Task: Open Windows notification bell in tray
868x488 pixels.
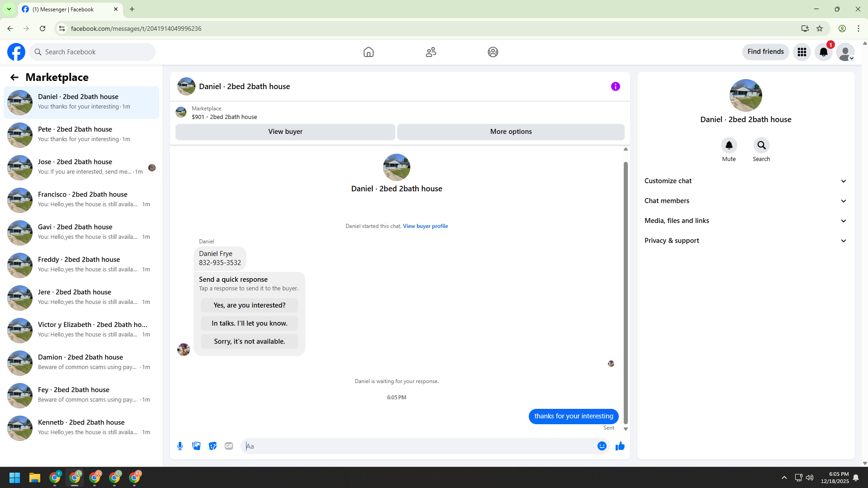Action: click(x=856, y=478)
